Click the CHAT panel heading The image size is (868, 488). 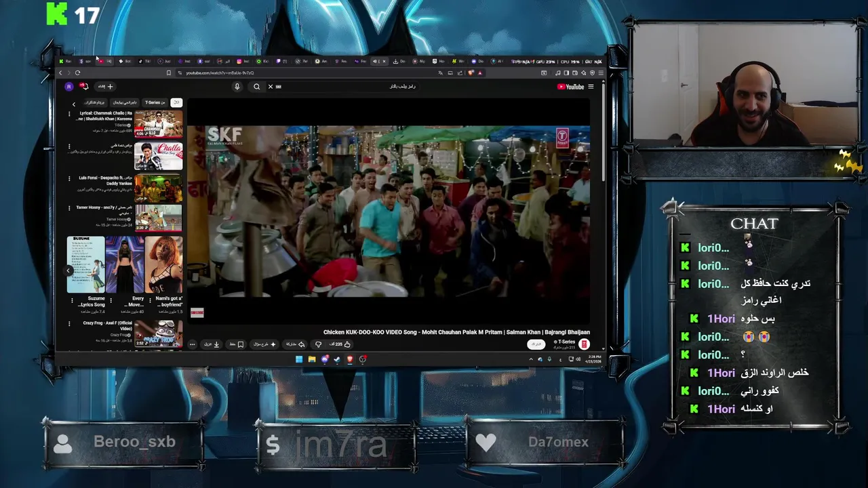tap(754, 224)
